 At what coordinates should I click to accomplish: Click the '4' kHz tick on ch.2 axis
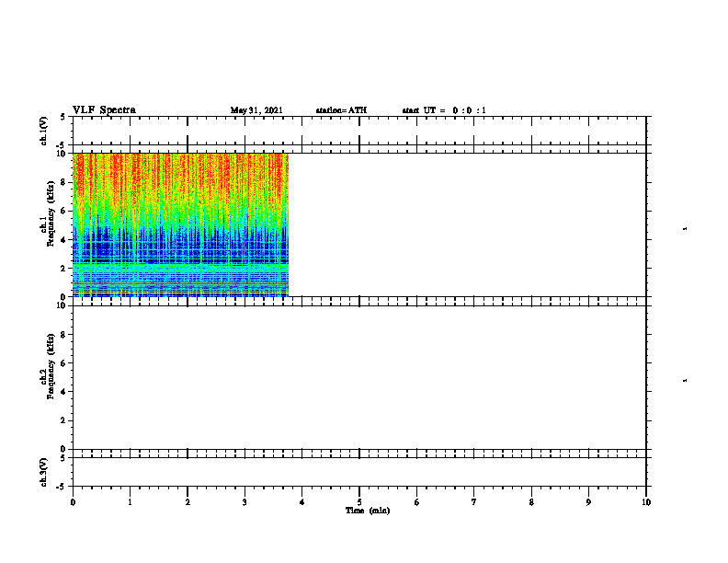pyautogui.click(x=63, y=392)
